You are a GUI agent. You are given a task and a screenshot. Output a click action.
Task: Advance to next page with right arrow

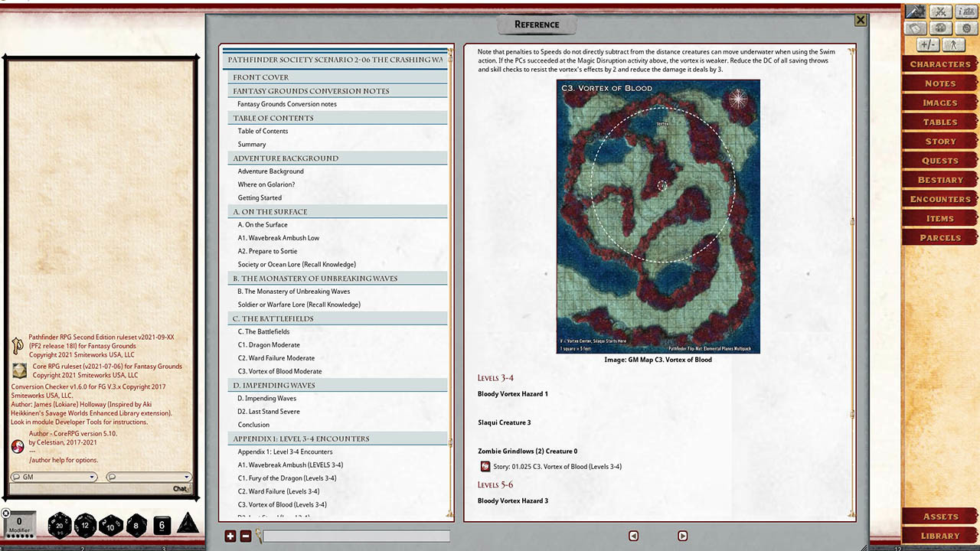click(681, 536)
